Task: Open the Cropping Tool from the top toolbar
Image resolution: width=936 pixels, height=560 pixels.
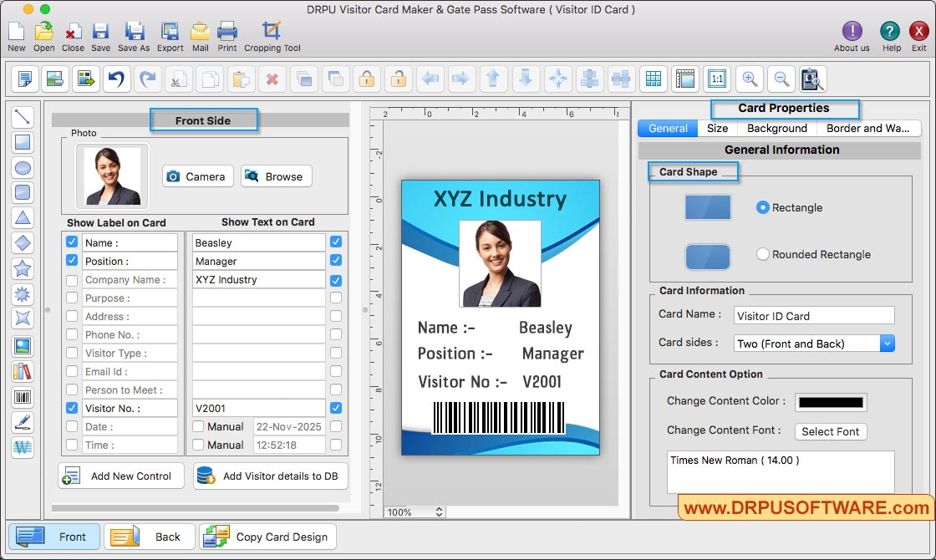Action: coord(272,33)
